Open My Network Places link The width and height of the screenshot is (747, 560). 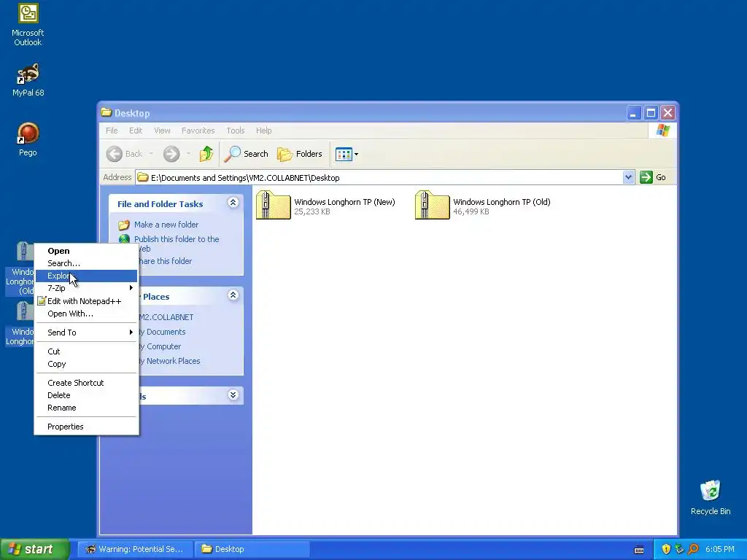[170, 361]
